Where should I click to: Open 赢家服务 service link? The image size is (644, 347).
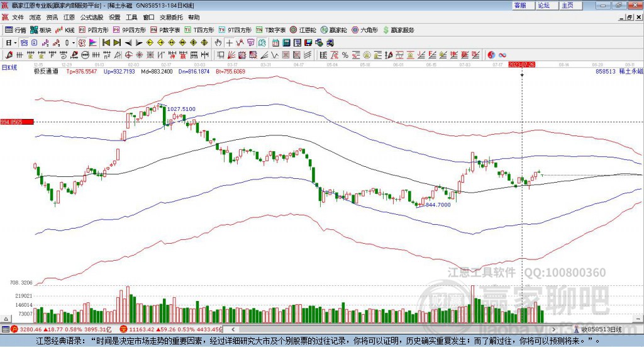(398, 30)
